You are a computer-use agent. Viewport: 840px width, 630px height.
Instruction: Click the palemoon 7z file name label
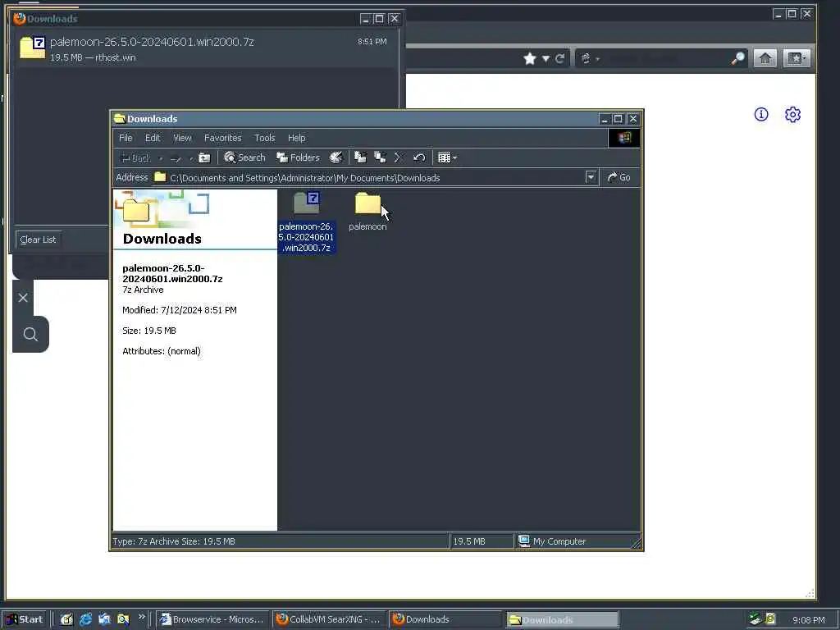pos(306,237)
